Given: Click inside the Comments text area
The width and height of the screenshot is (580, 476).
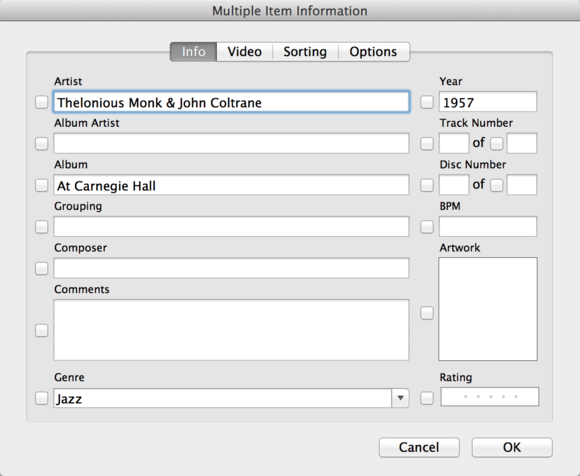Looking at the screenshot, I should click(x=232, y=330).
